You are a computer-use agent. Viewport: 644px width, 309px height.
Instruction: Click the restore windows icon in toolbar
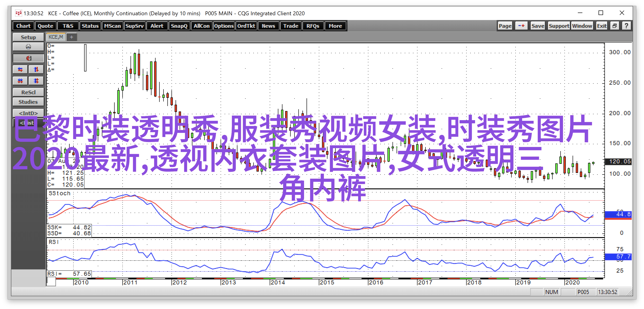614,26
